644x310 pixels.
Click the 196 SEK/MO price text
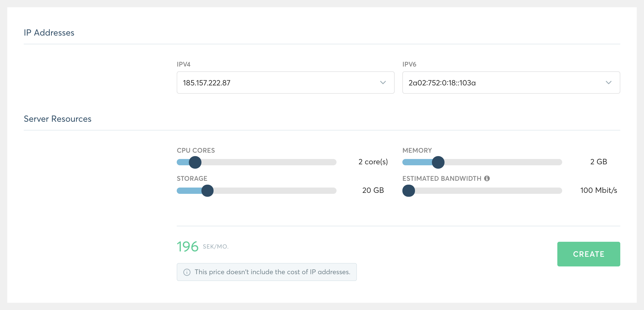click(x=202, y=247)
